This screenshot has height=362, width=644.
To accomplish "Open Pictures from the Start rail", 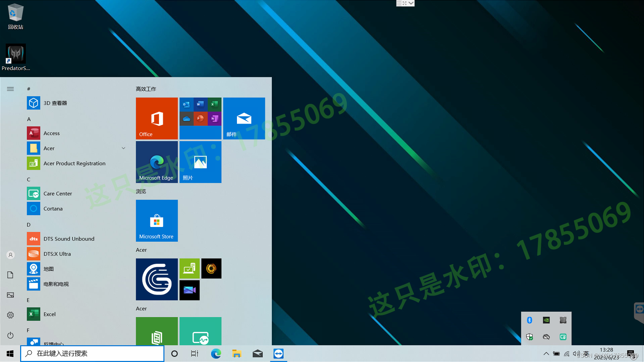I will (x=10, y=295).
